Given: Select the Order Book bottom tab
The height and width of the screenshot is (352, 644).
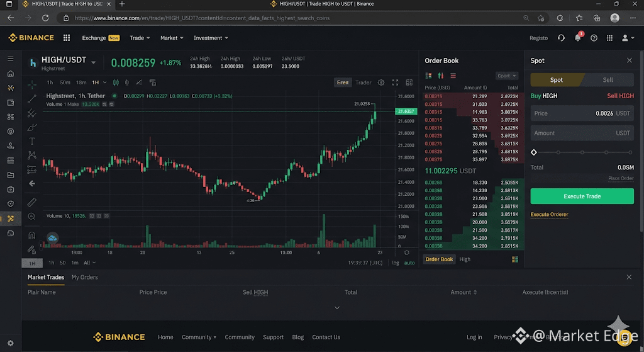Looking at the screenshot, I should (x=439, y=259).
